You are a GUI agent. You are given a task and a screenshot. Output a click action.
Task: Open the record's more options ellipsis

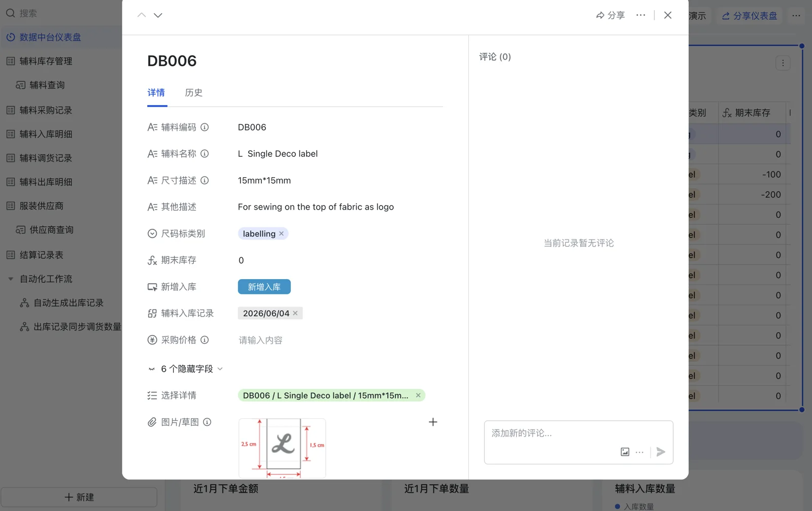pos(641,15)
